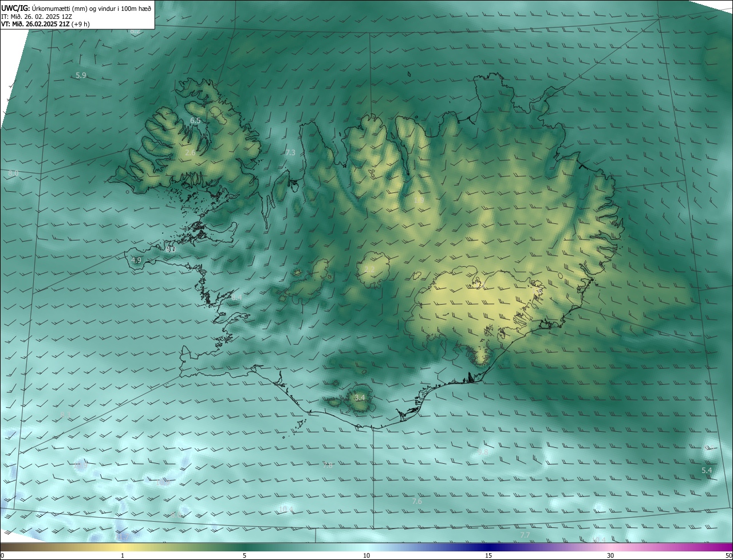Click the 7.7 value label near the bottom
Screen dimensions: 733x560
click(525, 535)
